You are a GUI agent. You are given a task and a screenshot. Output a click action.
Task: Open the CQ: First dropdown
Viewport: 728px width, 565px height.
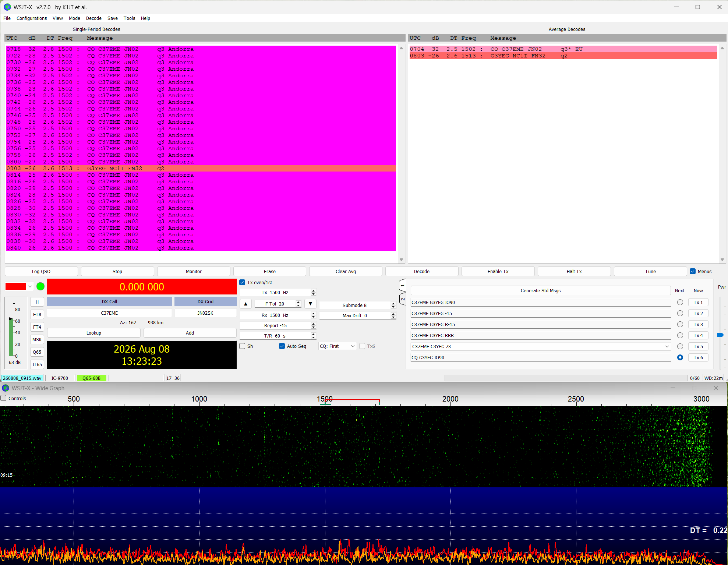tap(338, 346)
